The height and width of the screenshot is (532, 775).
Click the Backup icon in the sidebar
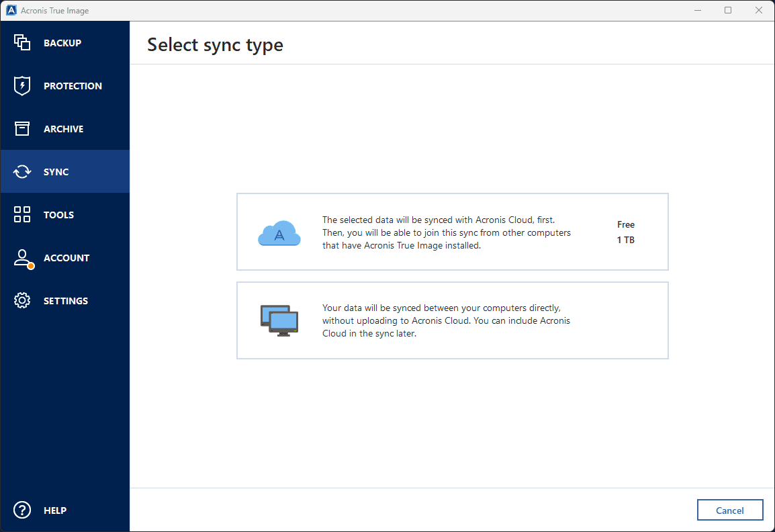coord(22,43)
